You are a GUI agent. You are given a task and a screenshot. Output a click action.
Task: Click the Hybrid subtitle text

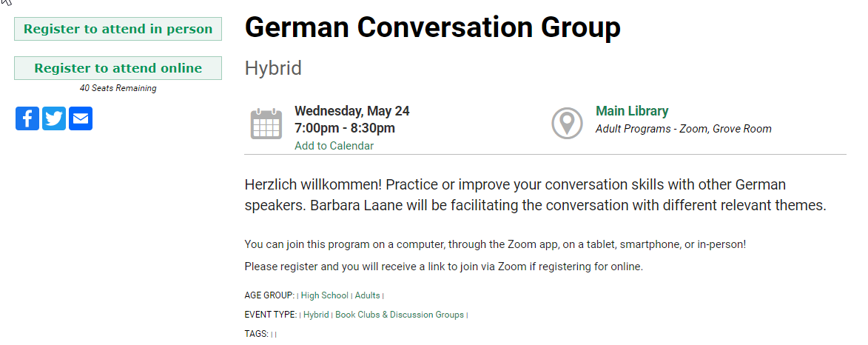(x=273, y=68)
